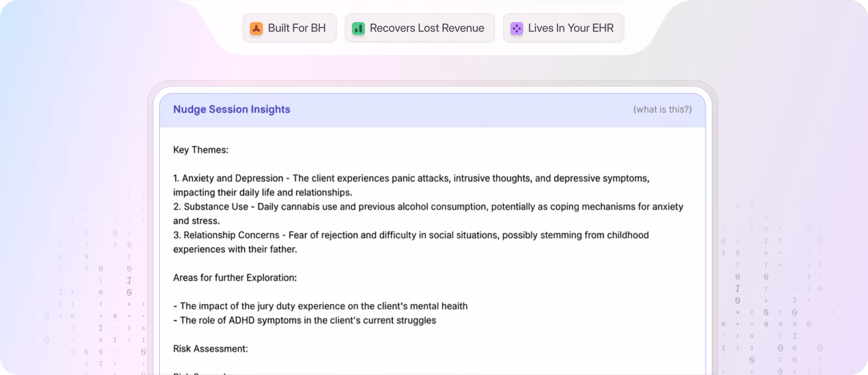Click the Risk Assessment: label
868x375 pixels.
pyautogui.click(x=211, y=349)
